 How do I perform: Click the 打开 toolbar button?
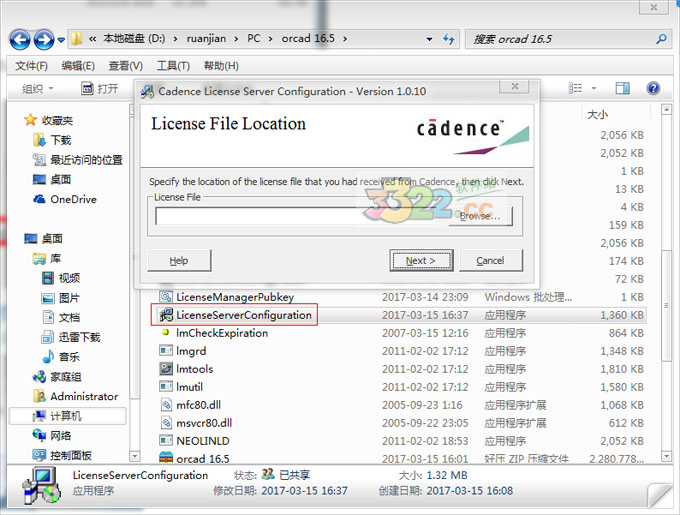pyautogui.click(x=100, y=89)
